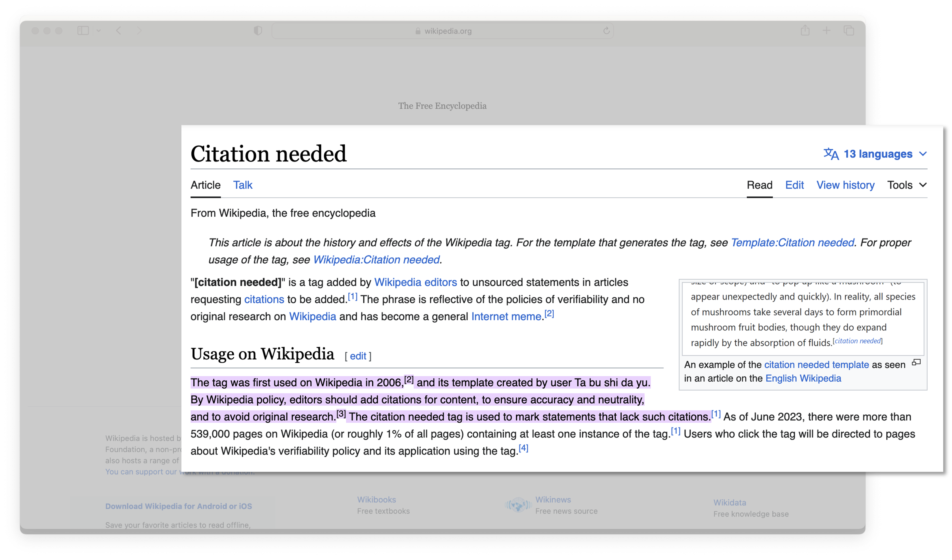The width and height of the screenshot is (952, 560).
Task: Click the mushroom article excerpt thumbnail
Action: [x=803, y=318]
